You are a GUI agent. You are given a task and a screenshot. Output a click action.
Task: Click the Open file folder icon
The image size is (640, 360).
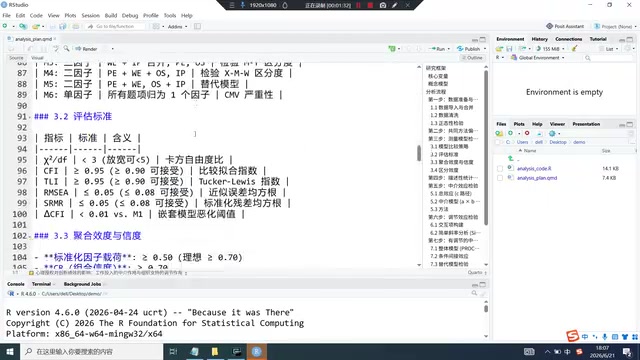click(x=36, y=26)
